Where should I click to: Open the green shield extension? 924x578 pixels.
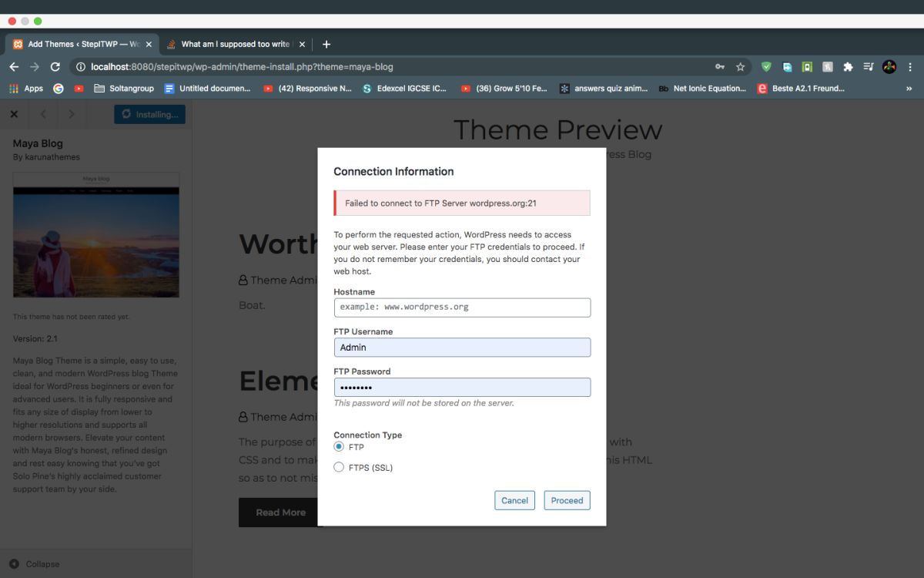click(x=766, y=67)
